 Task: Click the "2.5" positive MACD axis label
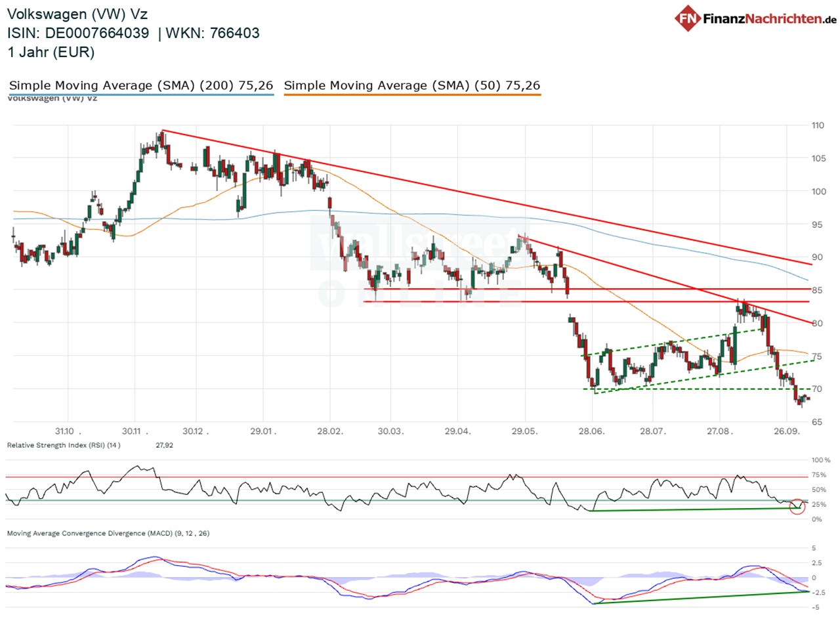(x=817, y=563)
